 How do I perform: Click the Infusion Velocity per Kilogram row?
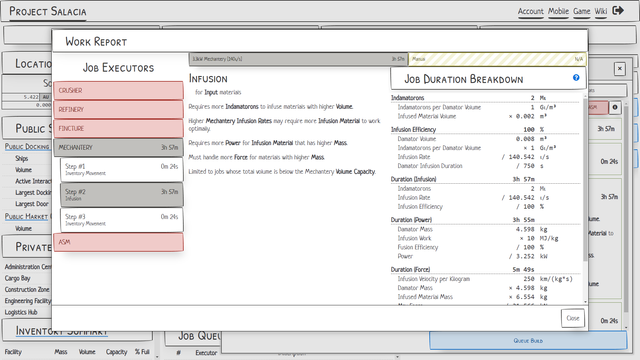485,279
